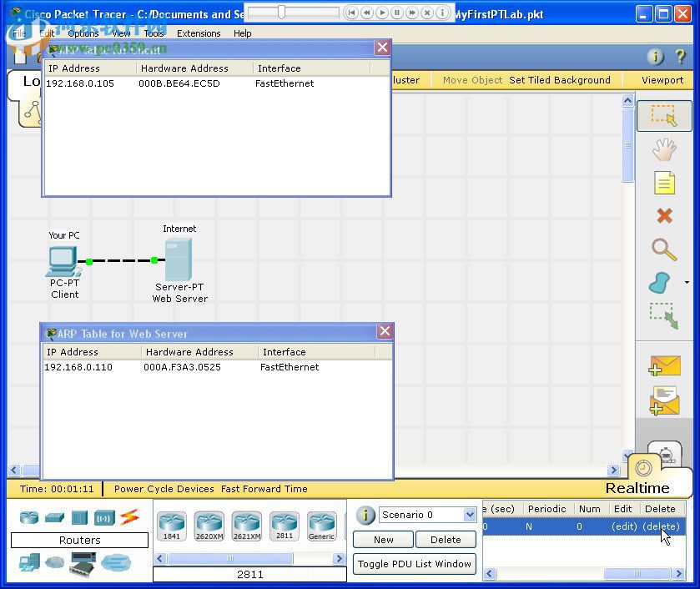Choose the 1841 router model
This screenshot has height=589, width=700.
point(173,526)
